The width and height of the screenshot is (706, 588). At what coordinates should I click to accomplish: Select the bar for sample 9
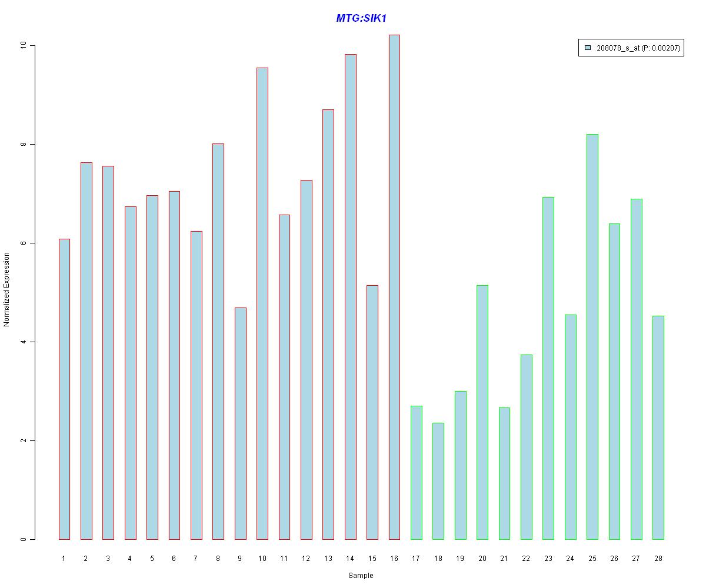[x=240, y=423]
